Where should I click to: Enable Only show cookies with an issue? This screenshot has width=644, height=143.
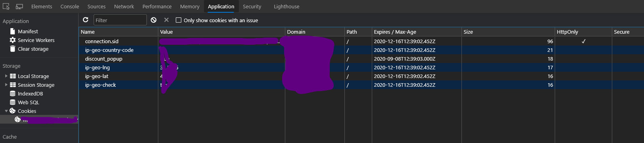pos(179,20)
